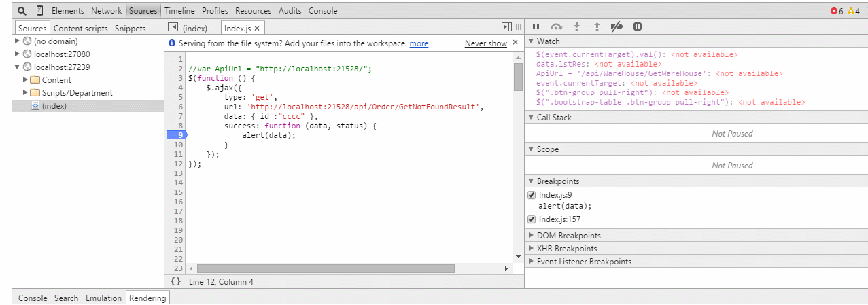
Task: Pretty print the source with braces icon
Action: (175, 281)
